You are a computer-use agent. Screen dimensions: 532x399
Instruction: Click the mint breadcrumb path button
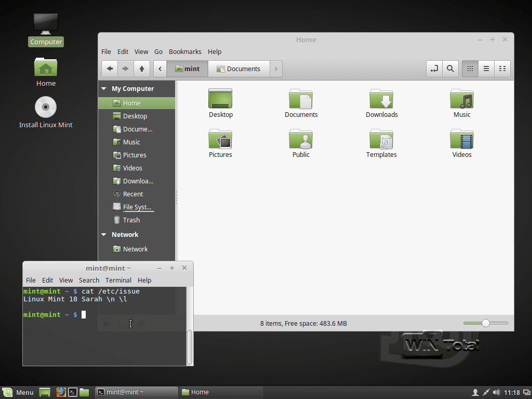point(187,68)
